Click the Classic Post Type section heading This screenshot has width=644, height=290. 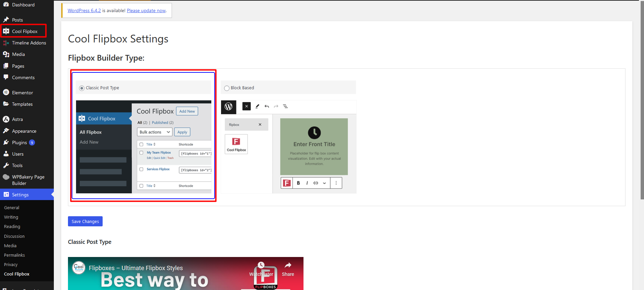pos(90,242)
